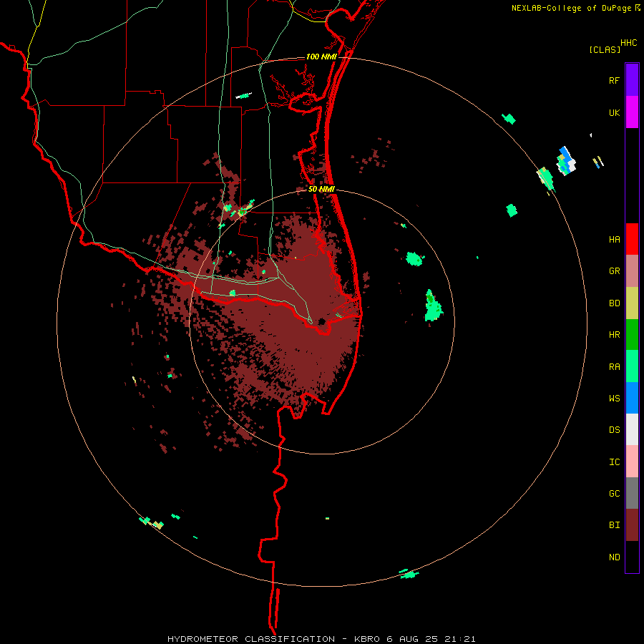
Task: Click the GR pink legend swatch
Action: [632, 271]
